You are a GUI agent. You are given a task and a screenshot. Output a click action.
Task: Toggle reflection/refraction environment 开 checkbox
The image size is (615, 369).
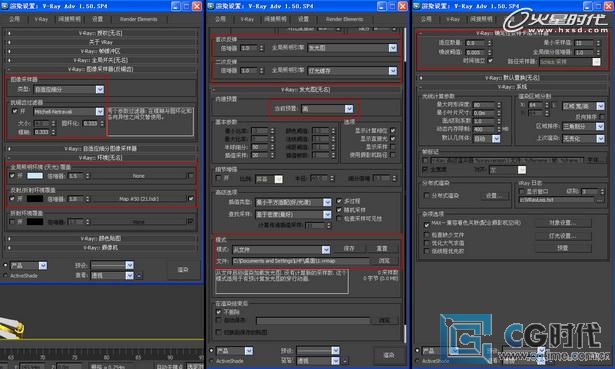click(x=13, y=199)
